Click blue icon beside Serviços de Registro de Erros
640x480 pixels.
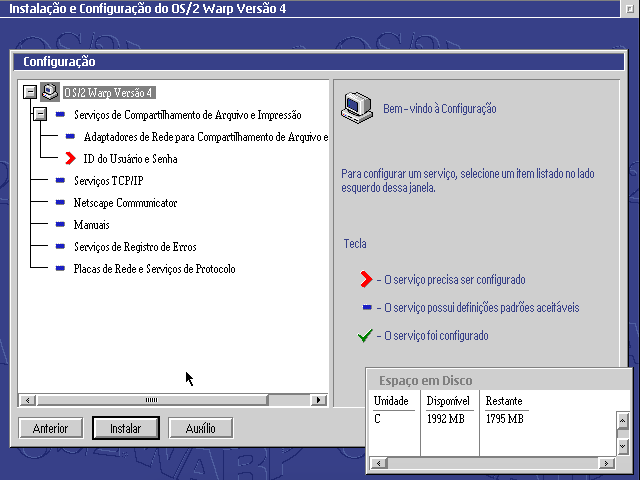61,247
